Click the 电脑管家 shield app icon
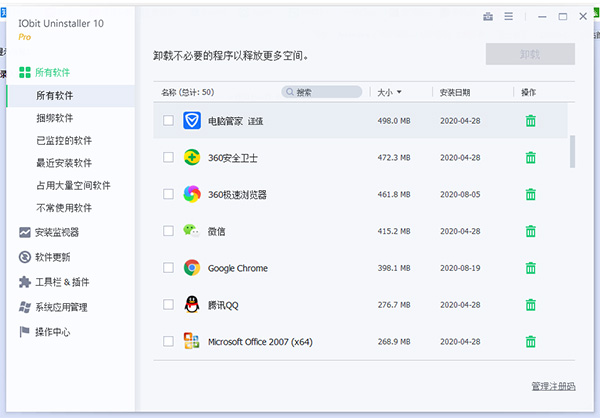Screen dimensions: 600x418 (192, 121)
